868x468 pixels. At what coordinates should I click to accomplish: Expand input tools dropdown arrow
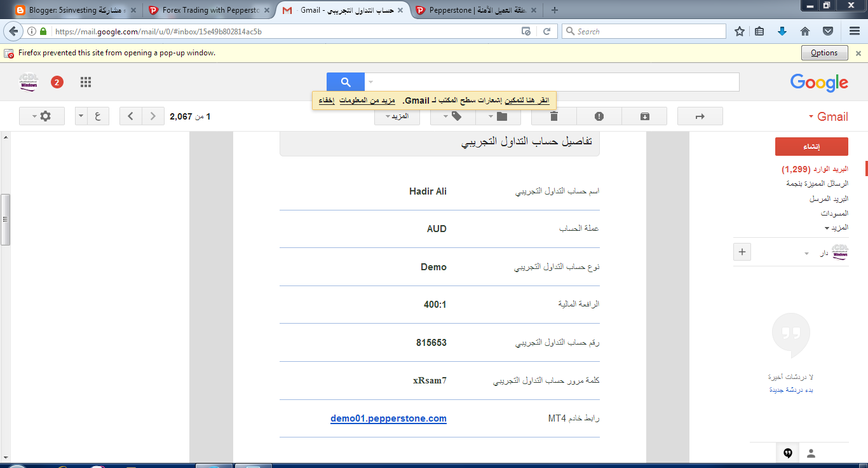pyautogui.click(x=81, y=116)
